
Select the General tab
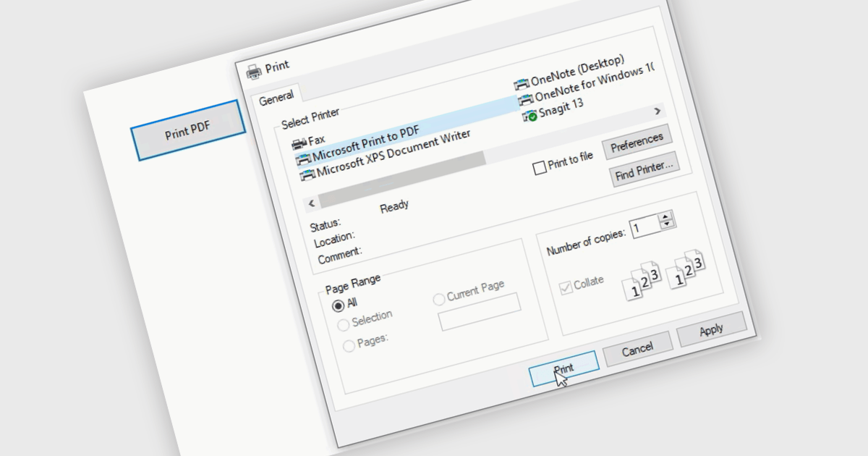(x=276, y=96)
